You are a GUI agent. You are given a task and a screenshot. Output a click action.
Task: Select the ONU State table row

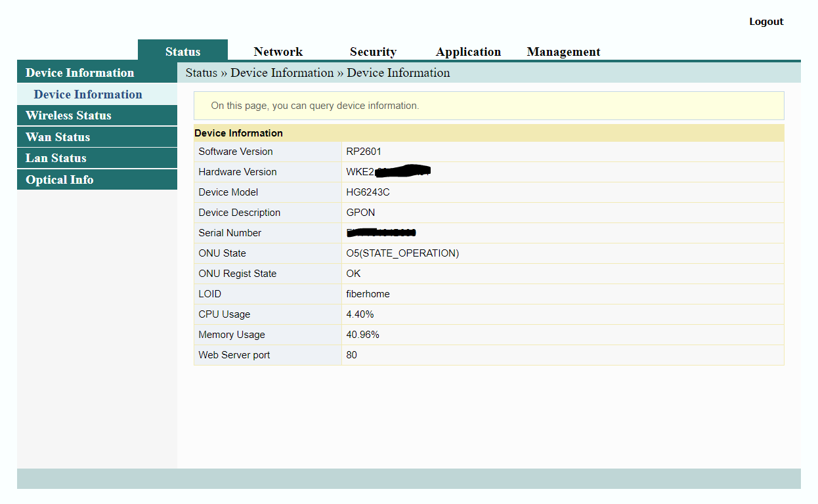tap(402, 253)
